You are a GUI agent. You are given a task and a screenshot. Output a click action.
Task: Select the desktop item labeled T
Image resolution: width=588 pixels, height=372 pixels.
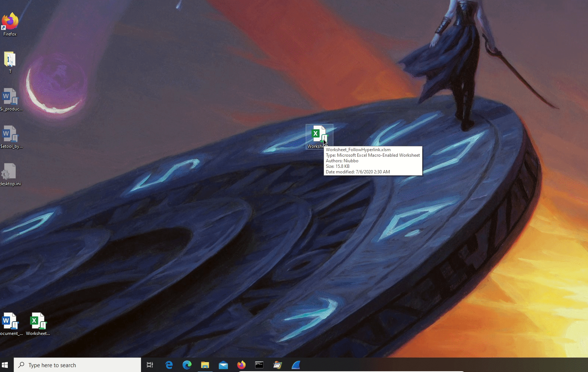[10, 63]
